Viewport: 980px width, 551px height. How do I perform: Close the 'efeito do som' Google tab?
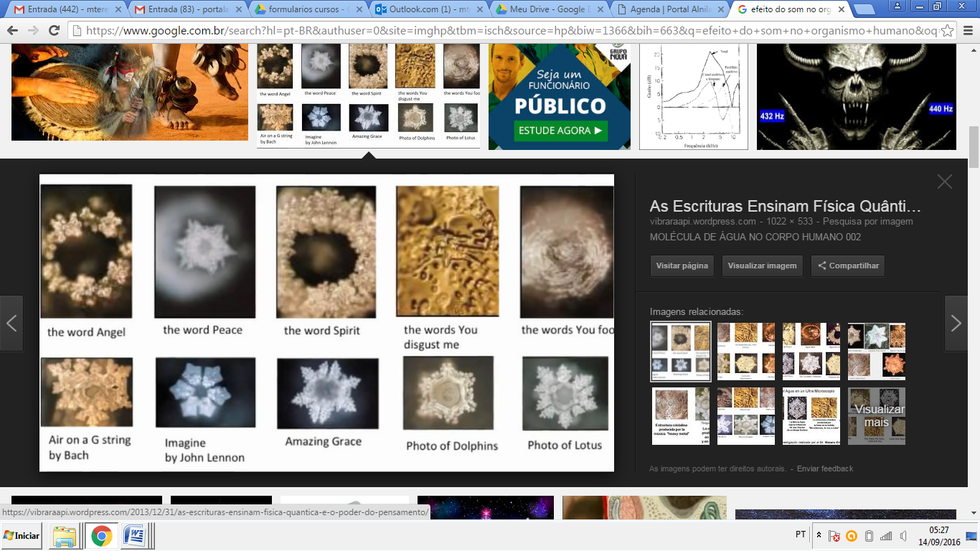click(x=841, y=10)
